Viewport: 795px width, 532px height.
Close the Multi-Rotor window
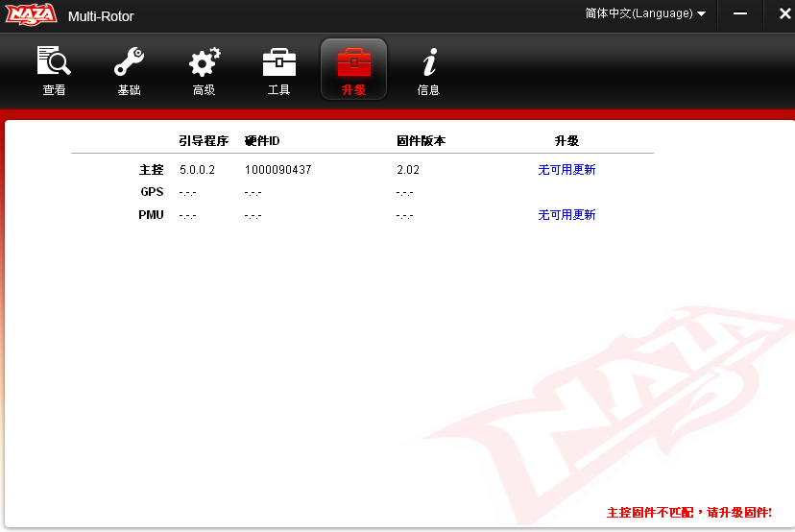click(x=784, y=14)
